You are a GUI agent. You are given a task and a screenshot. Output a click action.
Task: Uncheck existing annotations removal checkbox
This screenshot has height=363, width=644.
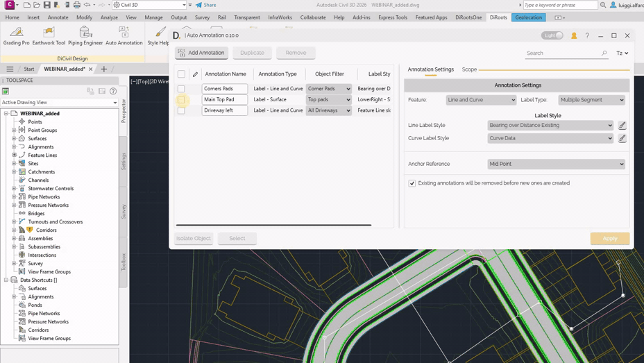(412, 183)
